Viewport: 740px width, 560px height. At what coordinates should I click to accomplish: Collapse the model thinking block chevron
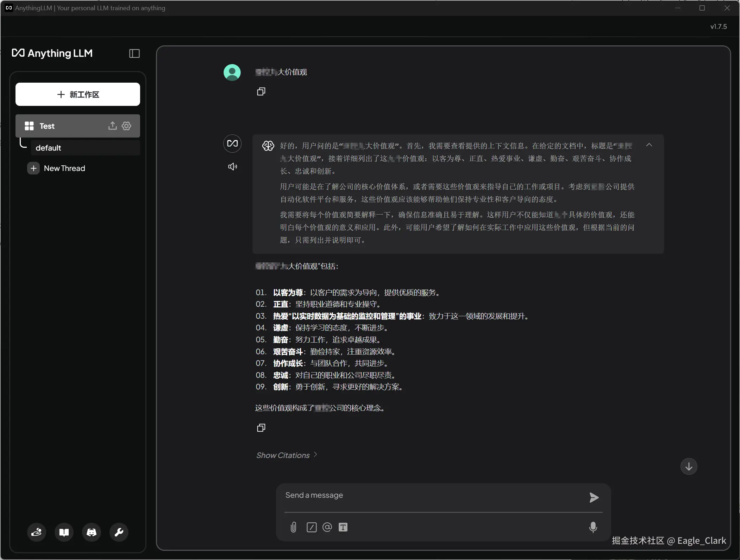click(x=649, y=145)
